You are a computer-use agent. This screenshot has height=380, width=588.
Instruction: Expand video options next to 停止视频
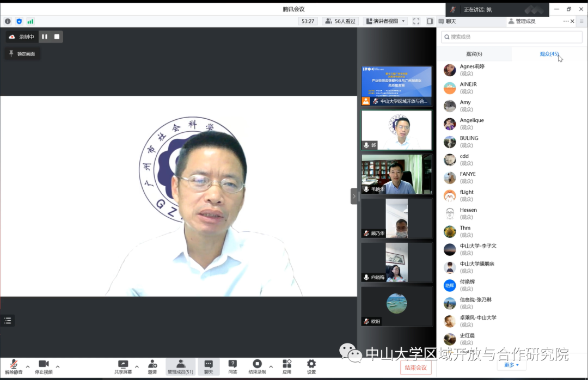pos(58,366)
